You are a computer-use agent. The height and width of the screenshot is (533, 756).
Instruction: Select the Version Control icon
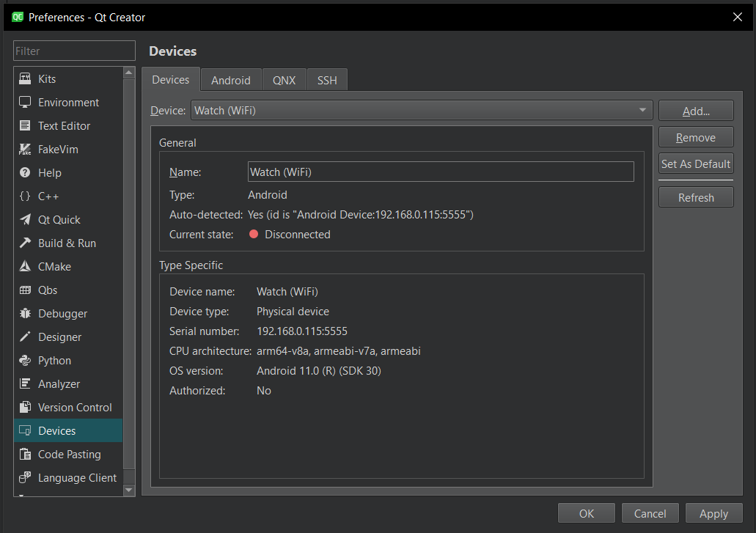[25, 407]
